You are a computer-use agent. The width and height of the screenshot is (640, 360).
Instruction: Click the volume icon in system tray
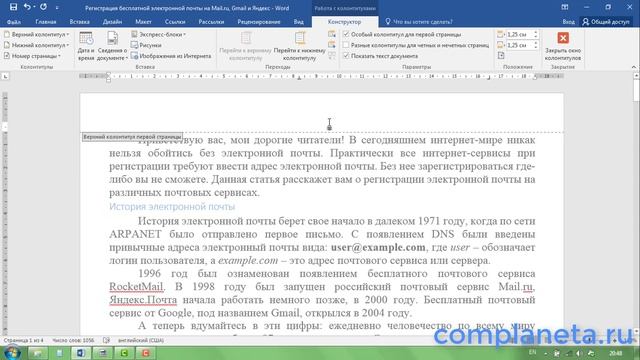[579, 353]
